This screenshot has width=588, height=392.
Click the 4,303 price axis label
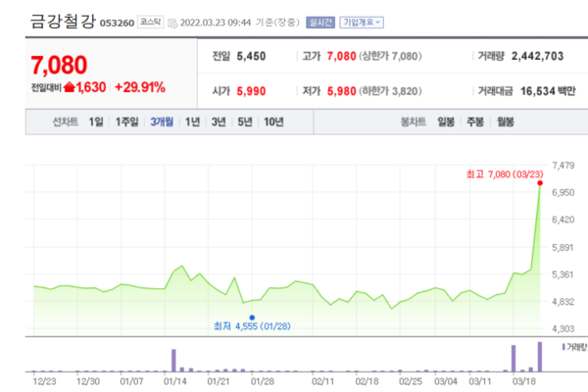563,329
